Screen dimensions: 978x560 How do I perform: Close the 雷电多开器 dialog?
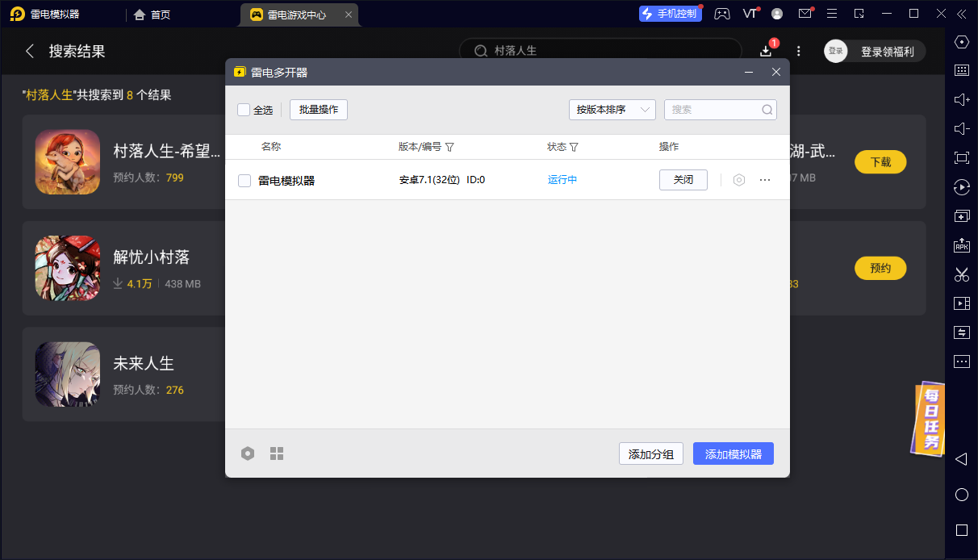point(776,72)
